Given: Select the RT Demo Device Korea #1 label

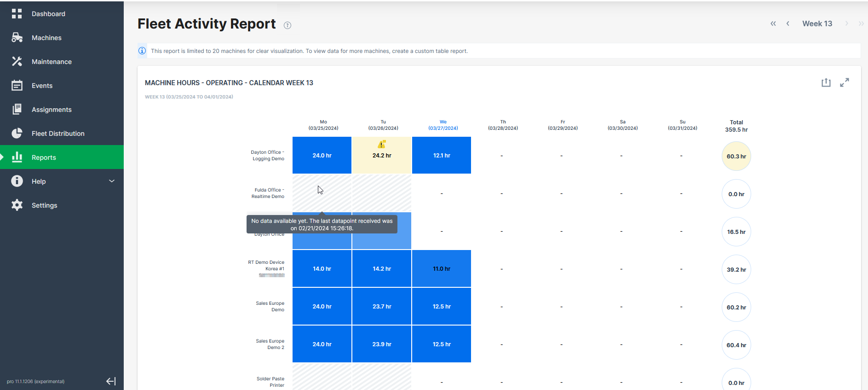Looking at the screenshot, I should [266, 265].
